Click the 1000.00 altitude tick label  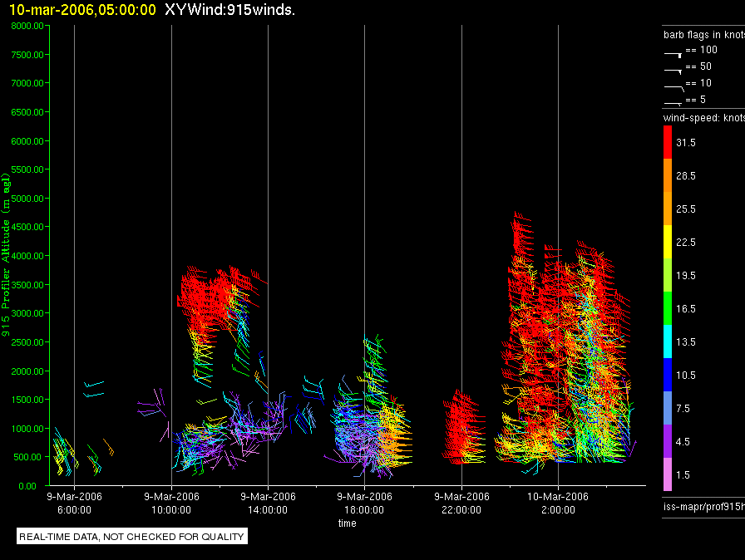27,429
